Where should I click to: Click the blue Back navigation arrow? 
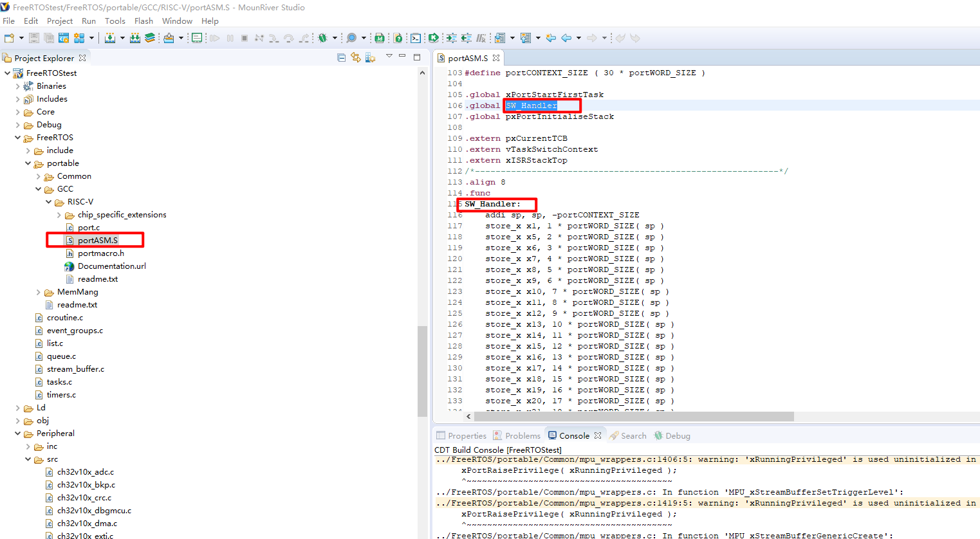[566, 38]
